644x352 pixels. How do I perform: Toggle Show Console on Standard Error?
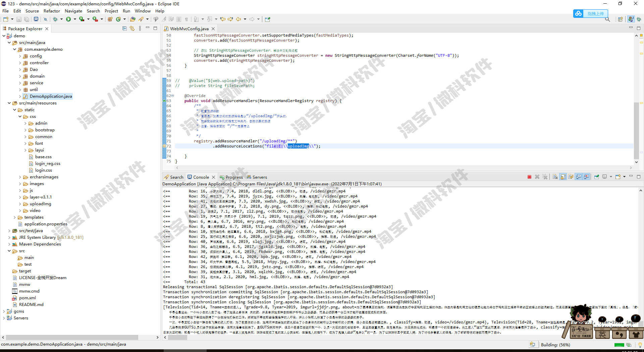point(586,177)
